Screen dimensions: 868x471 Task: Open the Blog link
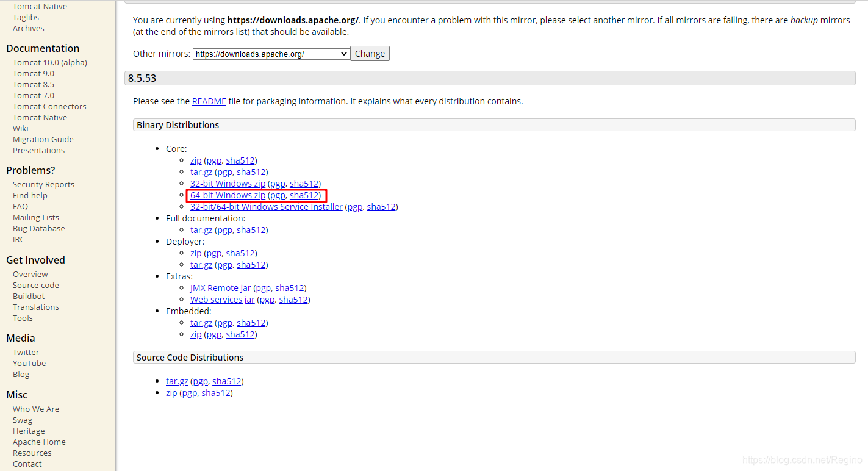coord(21,375)
